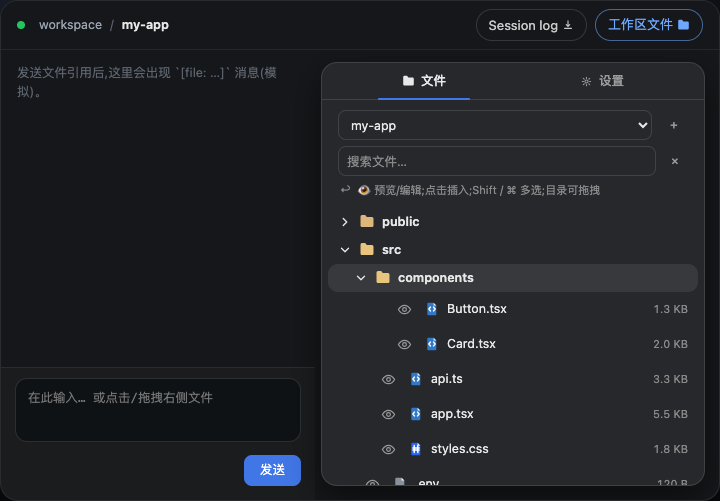Focus the 在此输入 message input box
The height and width of the screenshot is (501, 720).
tap(158, 410)
